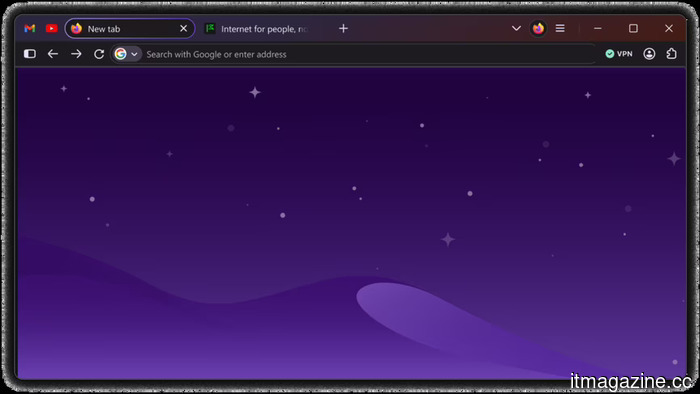The image size is (700, 394).
Task: Maximize the browser window
Action: click(x=633, y=29)
